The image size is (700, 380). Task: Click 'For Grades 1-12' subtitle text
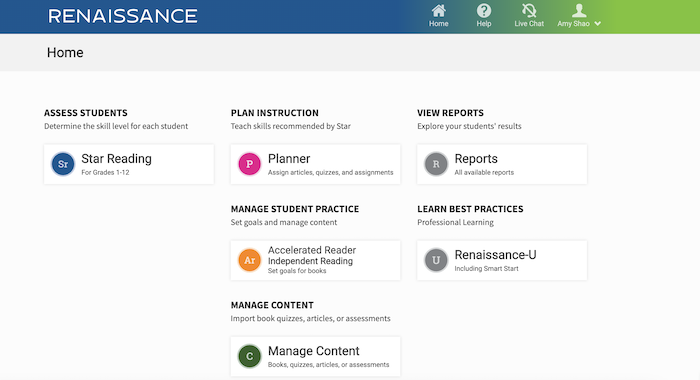point(105,172)
